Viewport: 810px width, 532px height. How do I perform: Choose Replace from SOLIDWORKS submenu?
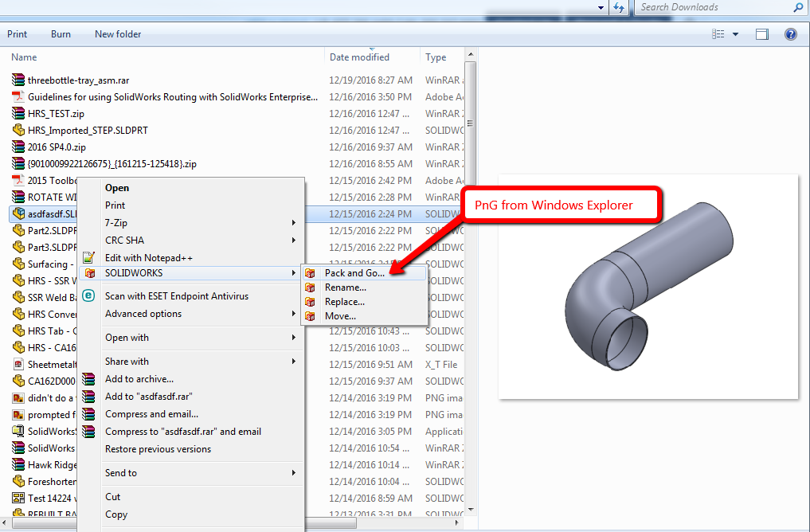364,302
